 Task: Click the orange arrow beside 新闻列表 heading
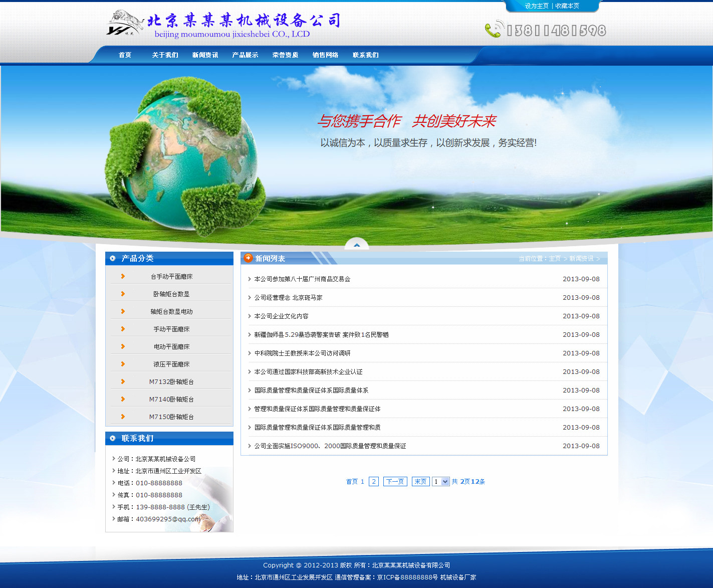(248, 258)
